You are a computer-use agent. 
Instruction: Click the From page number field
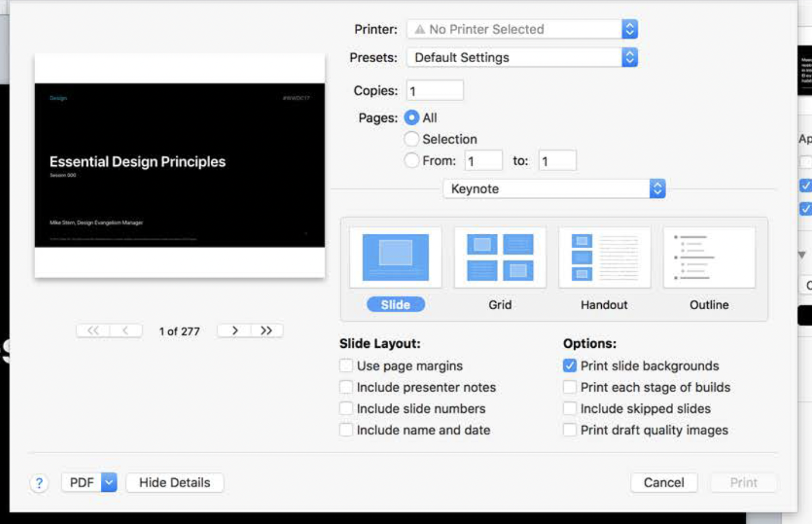click(484, 161)
